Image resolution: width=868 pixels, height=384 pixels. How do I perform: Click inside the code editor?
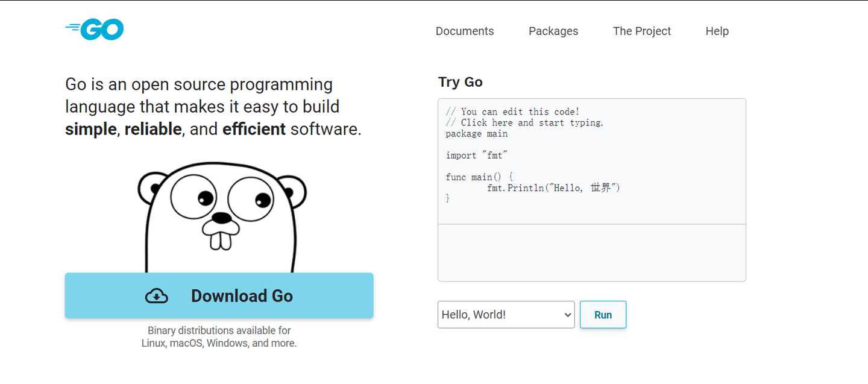[591, 160]
